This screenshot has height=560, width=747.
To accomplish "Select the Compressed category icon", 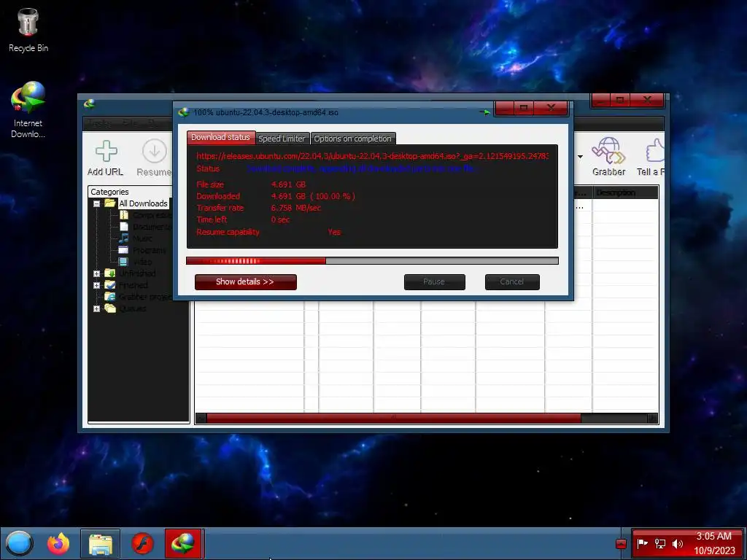I will tap(124, 215).
